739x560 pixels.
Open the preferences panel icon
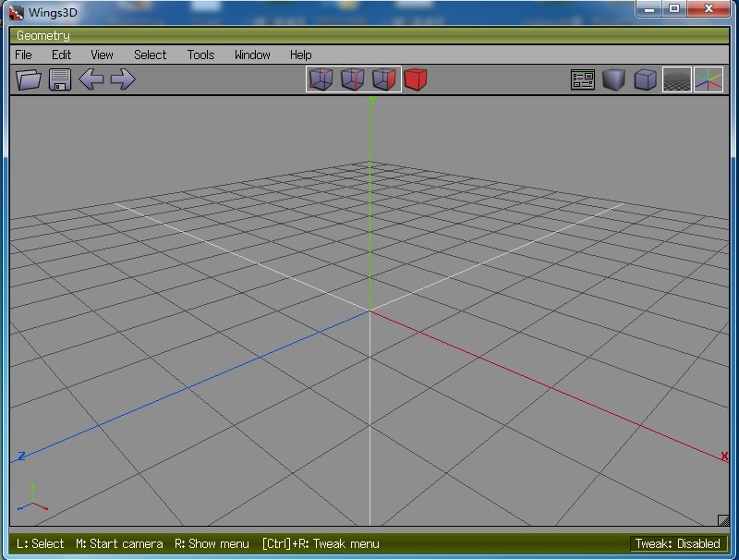583,80
